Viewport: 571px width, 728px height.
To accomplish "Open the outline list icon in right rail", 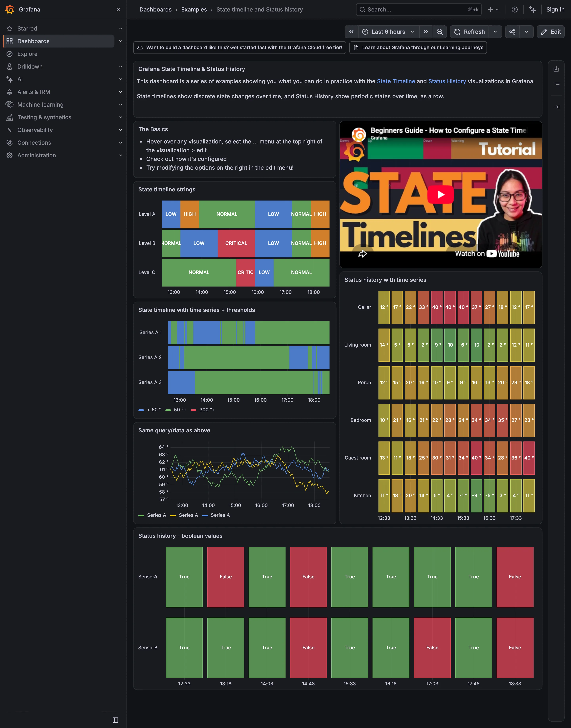I will click(556, 85).
